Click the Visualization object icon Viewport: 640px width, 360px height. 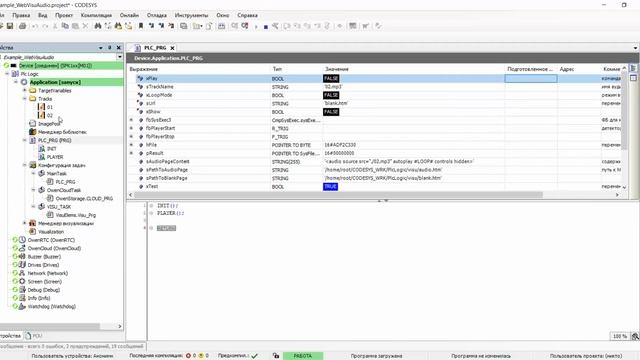click(x=33, y=232)
